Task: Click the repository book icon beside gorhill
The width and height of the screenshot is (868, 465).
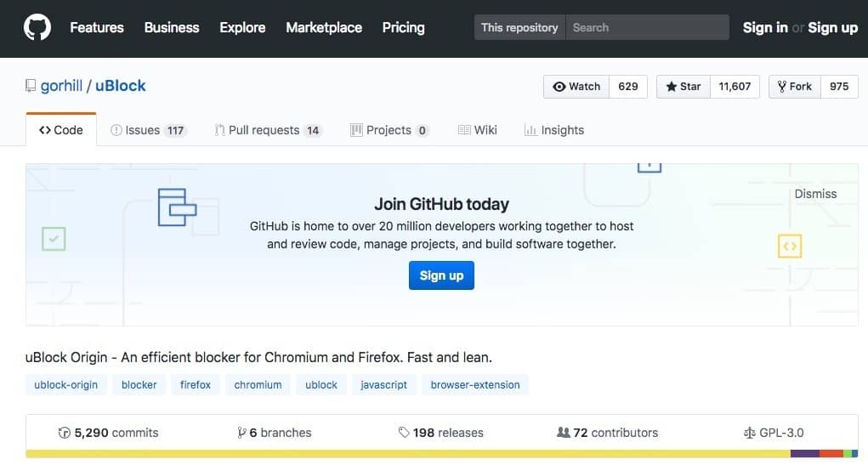Action: 31,86
